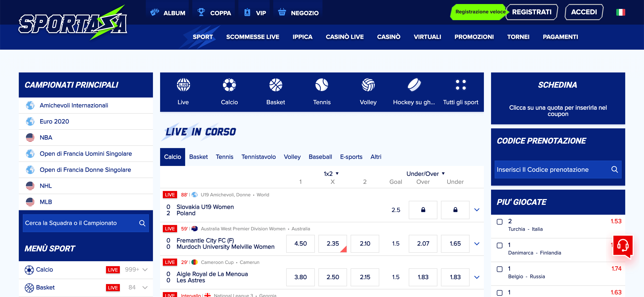Check the Turchia - Italia bet checkbox
This screenshot has height=297, width=644.
coord(500,222)
